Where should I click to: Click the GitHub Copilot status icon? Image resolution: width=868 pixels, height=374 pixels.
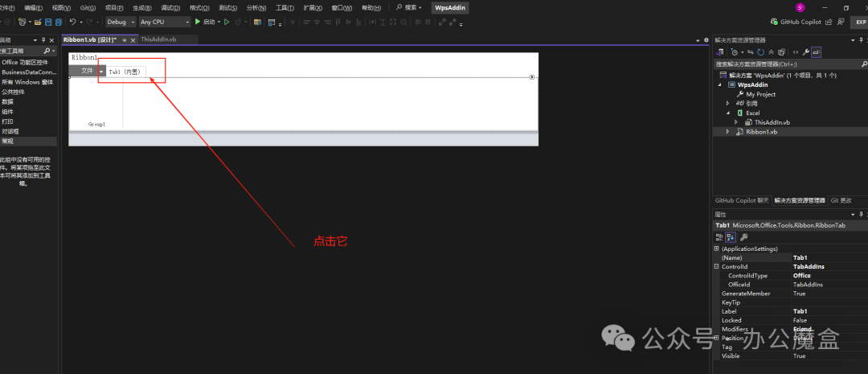[x=775, y=23]
